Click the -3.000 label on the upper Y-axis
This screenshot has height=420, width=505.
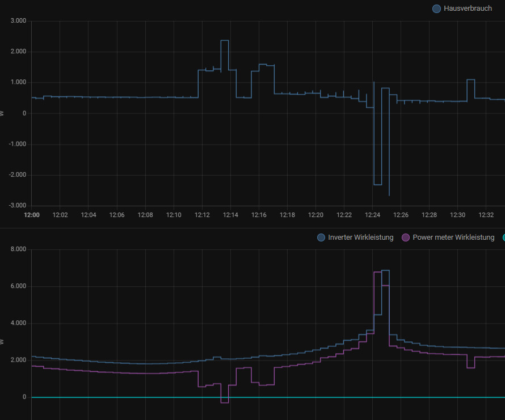click(x=18, y=206)
